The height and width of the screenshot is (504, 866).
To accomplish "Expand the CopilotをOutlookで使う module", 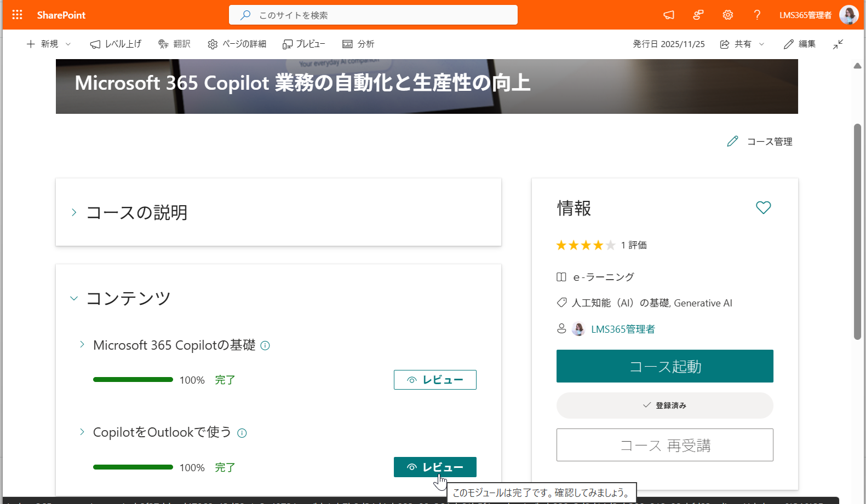I will point(82,432).
